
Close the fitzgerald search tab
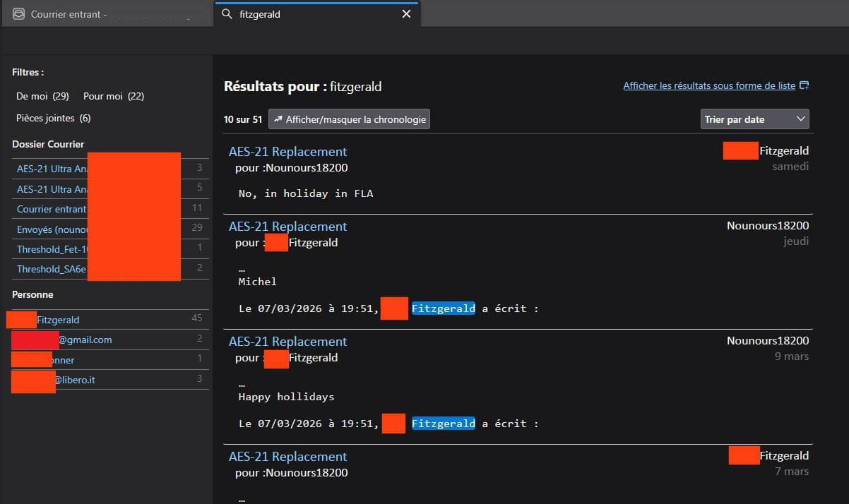click(x=406, y=14)
